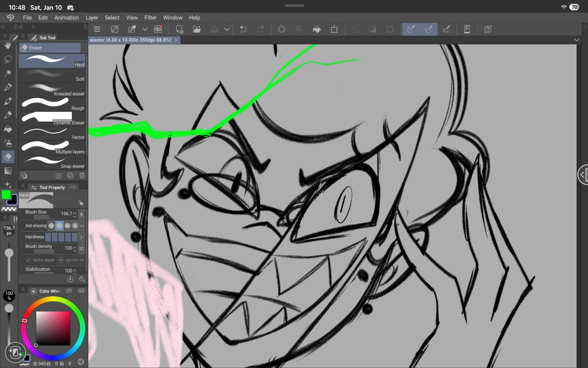Click the Scale/Rotate transform icon
The width and height of the screenshot is (588, 368).
[x=334, y=29]
